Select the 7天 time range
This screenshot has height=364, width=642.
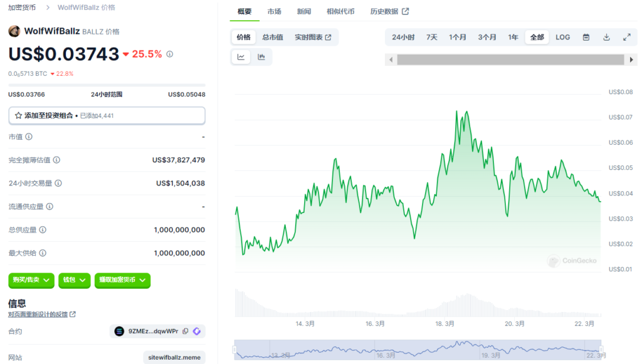coord(432,38)
